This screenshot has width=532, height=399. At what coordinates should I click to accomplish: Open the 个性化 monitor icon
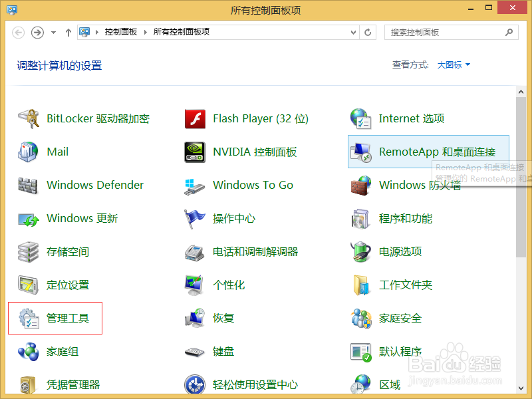[194, 285]
